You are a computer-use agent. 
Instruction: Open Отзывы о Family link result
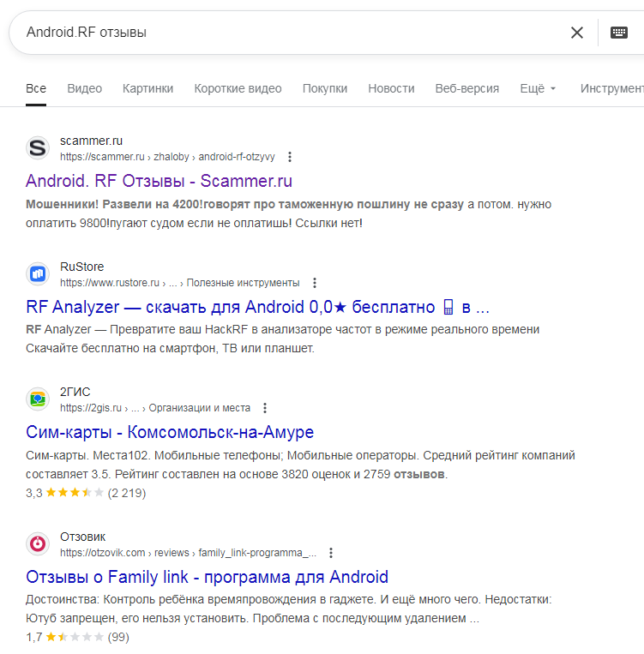tap(207, 576)
